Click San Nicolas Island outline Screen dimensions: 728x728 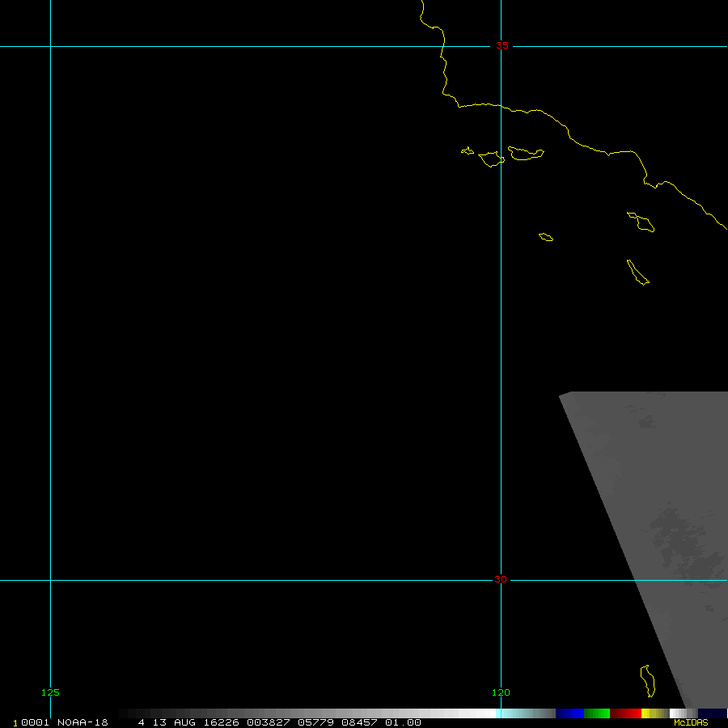coord(546,237)
